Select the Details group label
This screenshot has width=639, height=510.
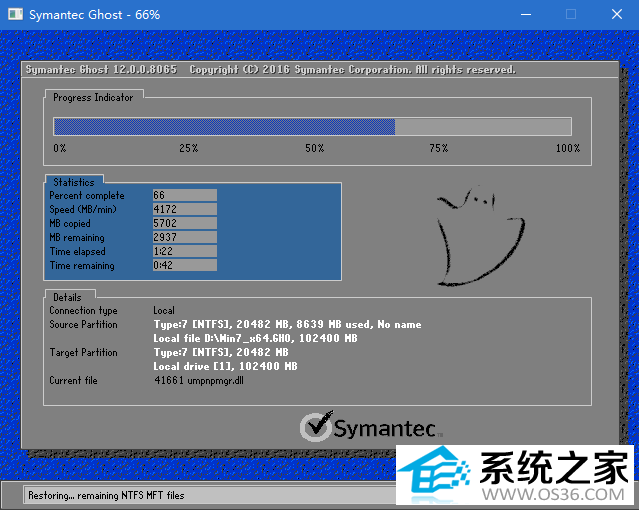click(x=67, y=297)
